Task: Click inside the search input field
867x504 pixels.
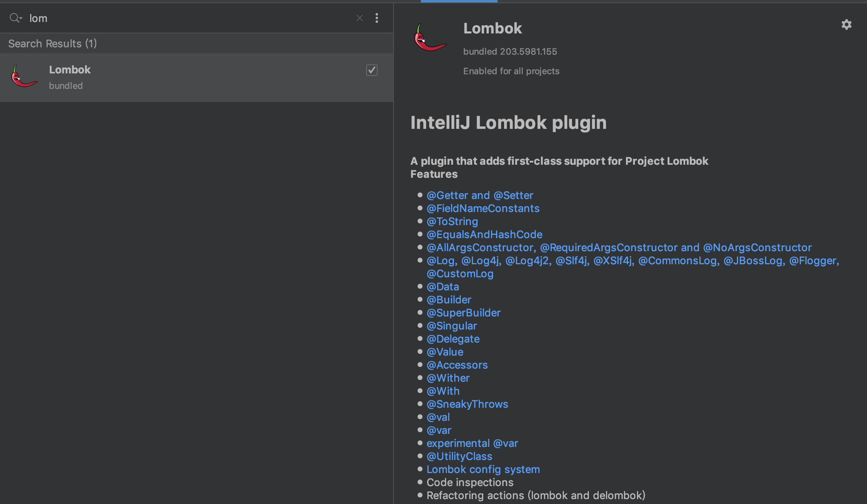Action: pyautogui.click(x=163, y=18)
